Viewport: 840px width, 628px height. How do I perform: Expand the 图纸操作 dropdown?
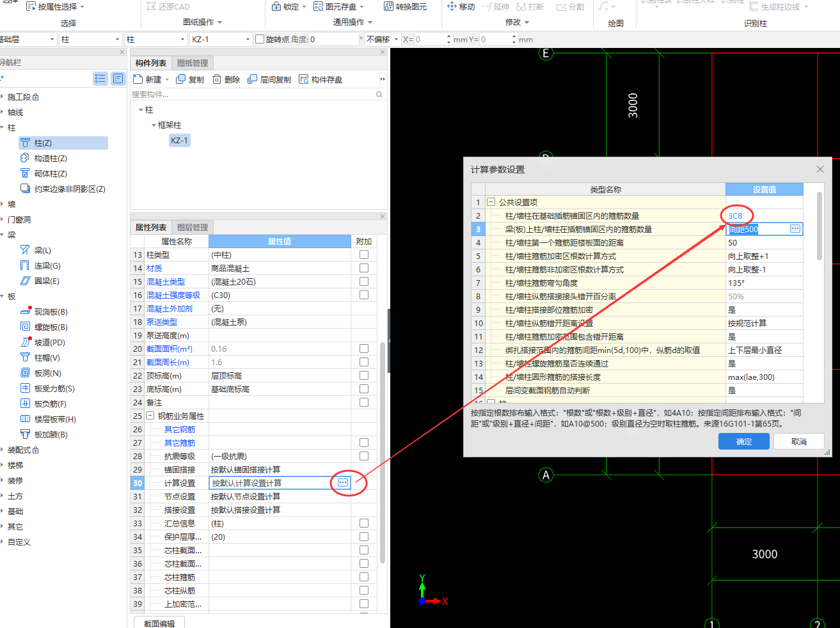[x=219, y=22]
